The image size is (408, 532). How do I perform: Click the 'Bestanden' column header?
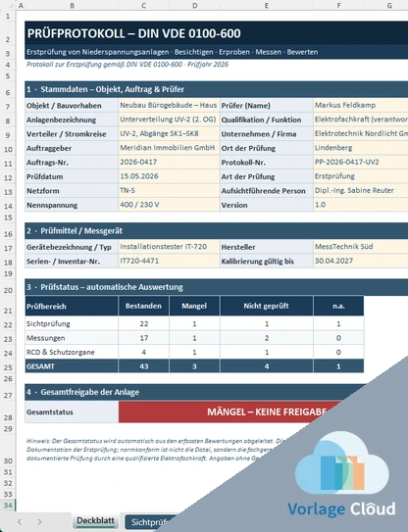(x=144, y=306)
